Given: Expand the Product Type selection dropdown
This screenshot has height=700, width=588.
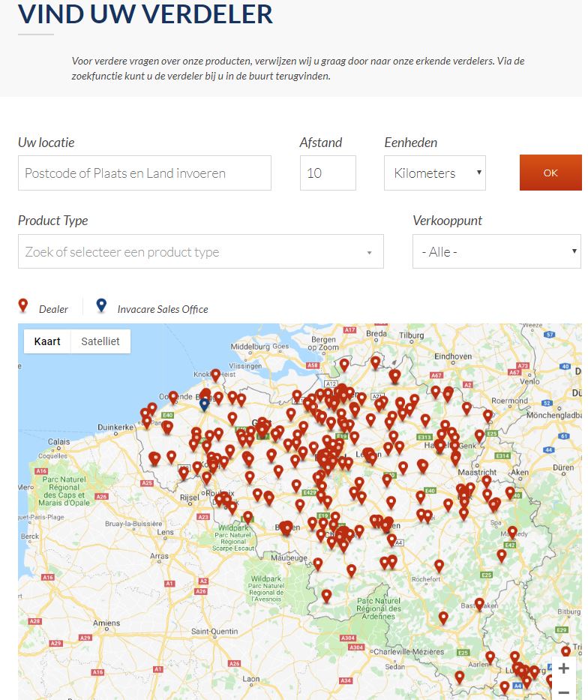Looking at the screenshot, I should point(200,252).
